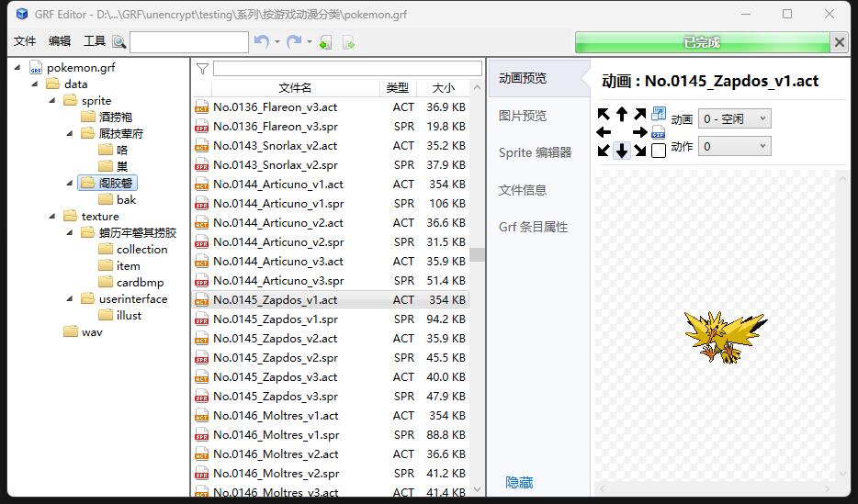This screenshot has width=858, height=504.
Task: Click the filter funnel icon above file list
Action: click(x=203, y=69)
